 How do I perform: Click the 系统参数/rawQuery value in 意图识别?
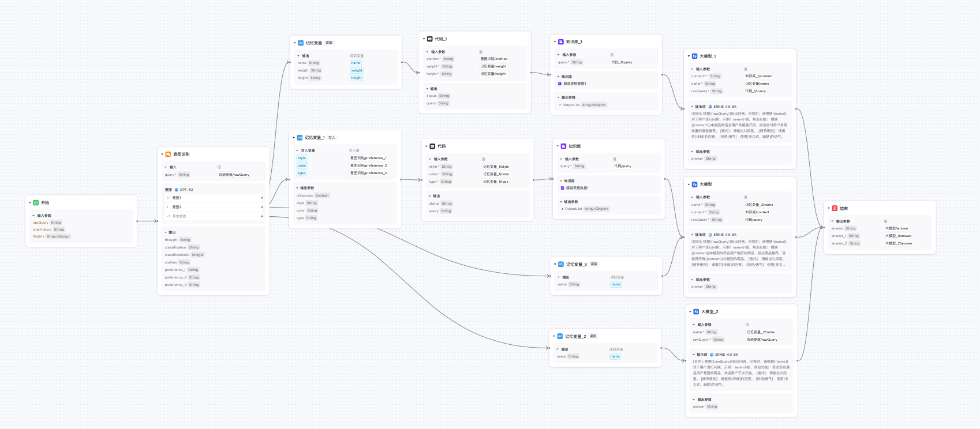[234, 175]
